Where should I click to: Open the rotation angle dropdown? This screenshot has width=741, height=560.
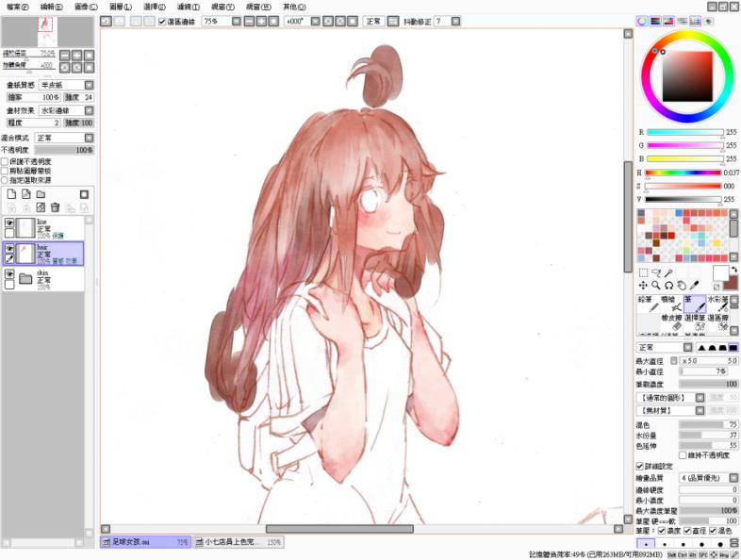[315, 22]
